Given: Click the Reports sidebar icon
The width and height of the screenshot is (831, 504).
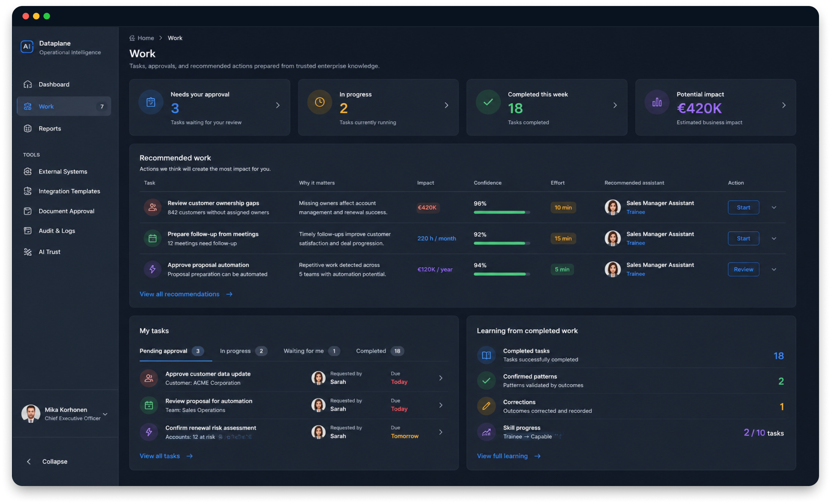Looking at the screenshot, I should pos(28,128).
